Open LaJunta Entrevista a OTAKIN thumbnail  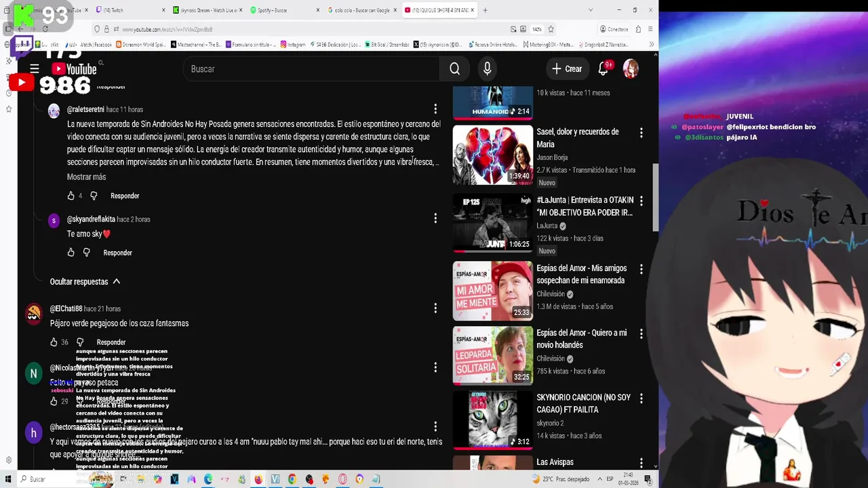[493, 222]
